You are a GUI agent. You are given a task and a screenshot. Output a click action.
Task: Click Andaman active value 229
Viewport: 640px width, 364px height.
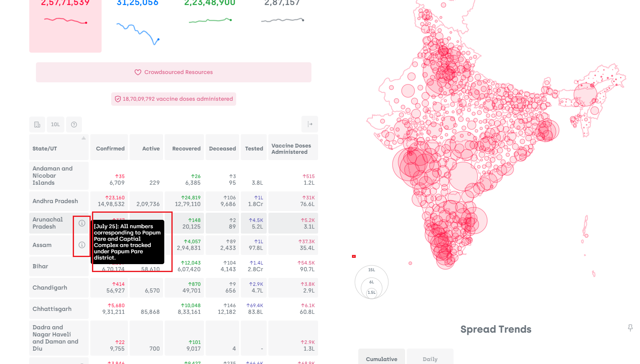(x=155, y=183)
